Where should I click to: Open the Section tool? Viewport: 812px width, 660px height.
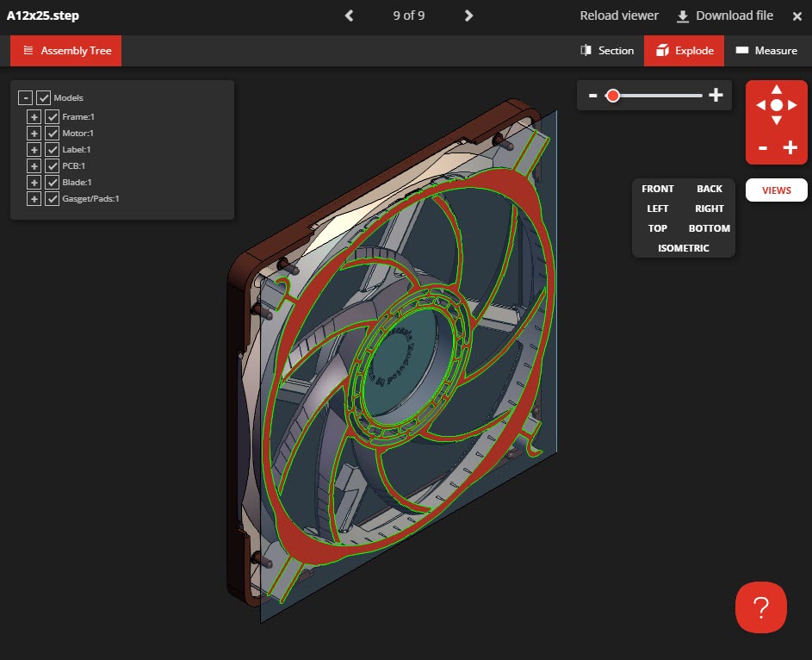click(x=607, y=51)
